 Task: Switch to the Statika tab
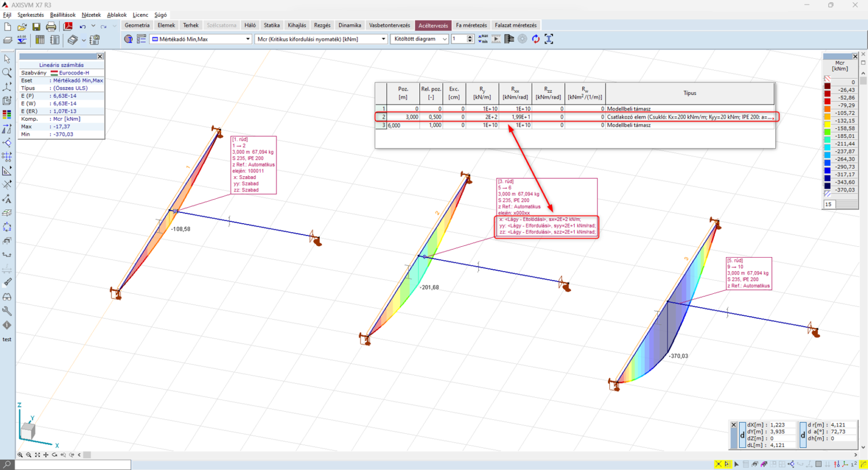point(272,25)
